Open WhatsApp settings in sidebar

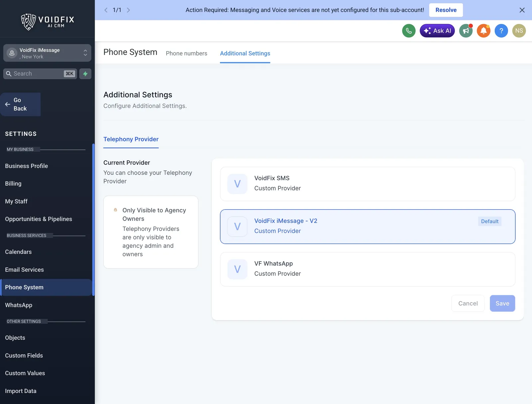click(x=19, y=305)
